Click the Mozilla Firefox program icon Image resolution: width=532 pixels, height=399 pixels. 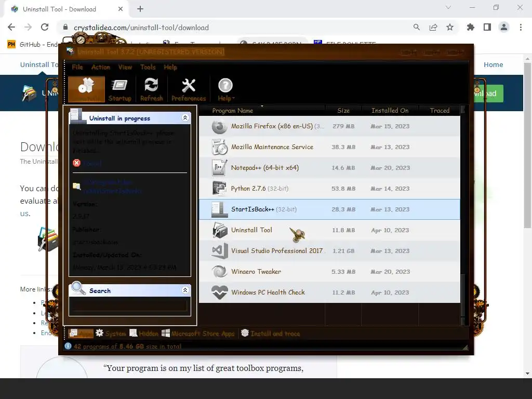pos(219,126)
